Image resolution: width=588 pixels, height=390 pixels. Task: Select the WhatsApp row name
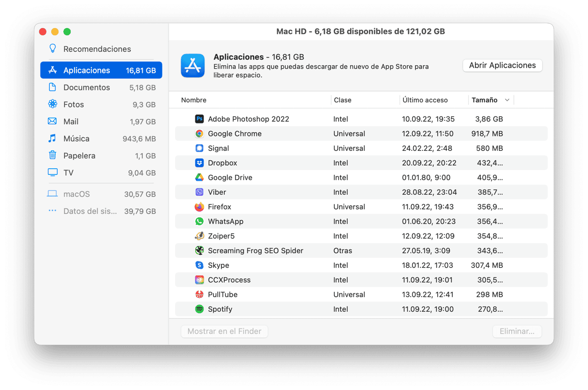point(226,221)
